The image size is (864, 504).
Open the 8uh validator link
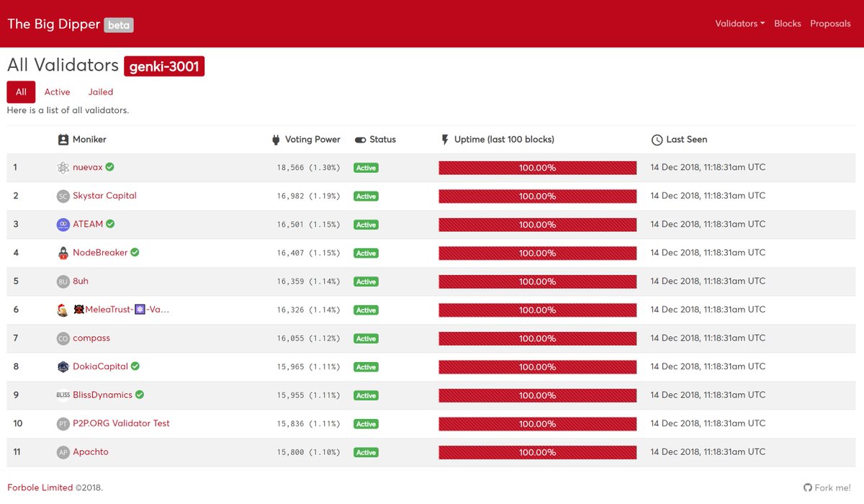[x=81, y=282]
